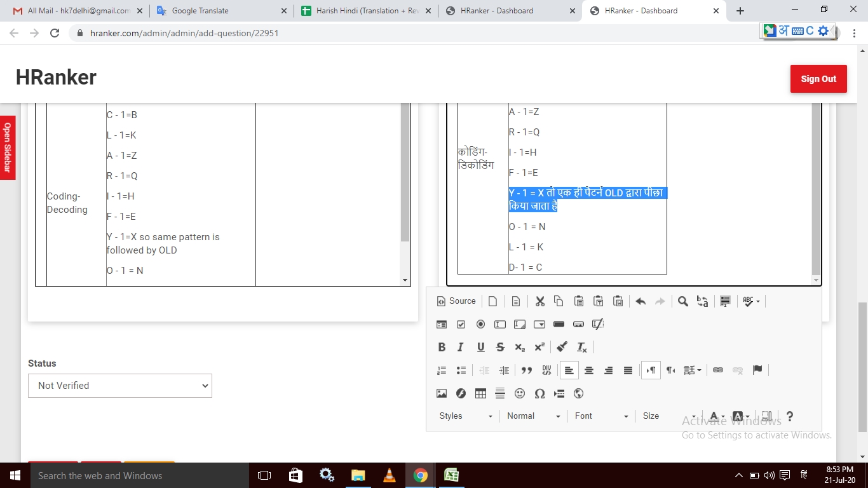The width and height of the screenshot is (868, 488).
Task: Open the Background Color picker
Action: click(x=741, y=416)
